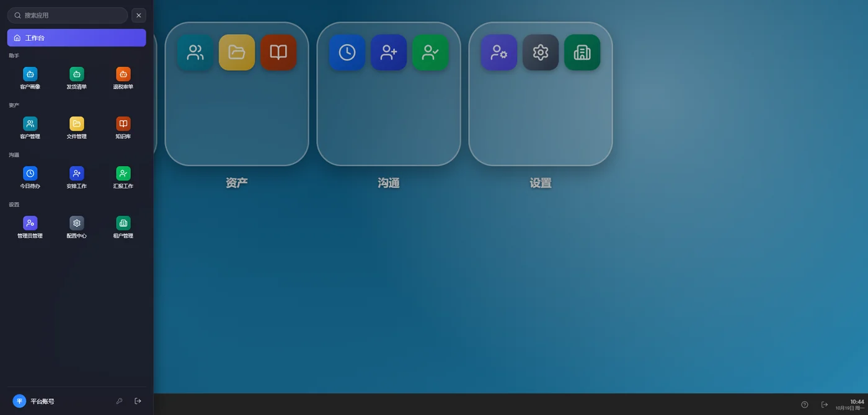
Task: Launch 安排工作 from the sidebar app list
Action: tap(77, 177)
